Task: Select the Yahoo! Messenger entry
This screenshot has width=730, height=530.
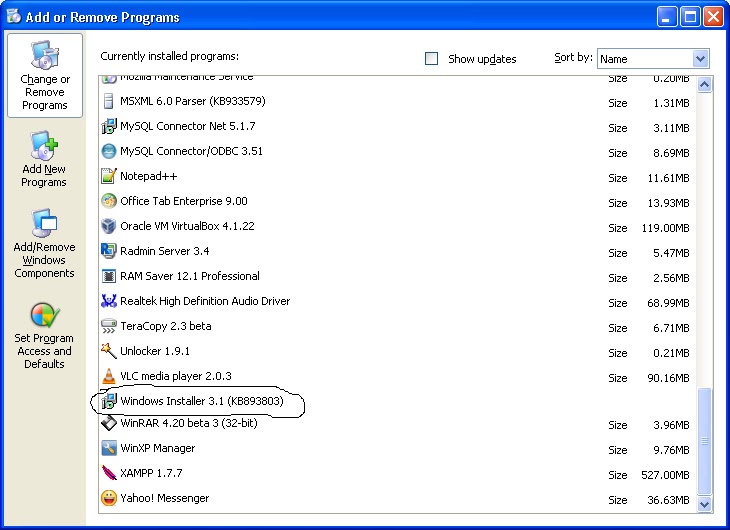Action: coord(396,499)
